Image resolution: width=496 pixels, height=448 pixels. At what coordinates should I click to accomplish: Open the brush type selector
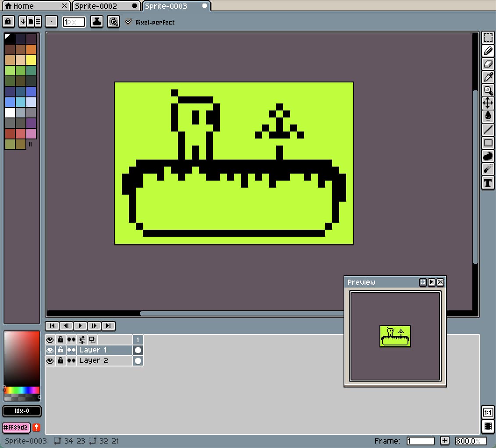pyautogui.click(x=52, y=21)
